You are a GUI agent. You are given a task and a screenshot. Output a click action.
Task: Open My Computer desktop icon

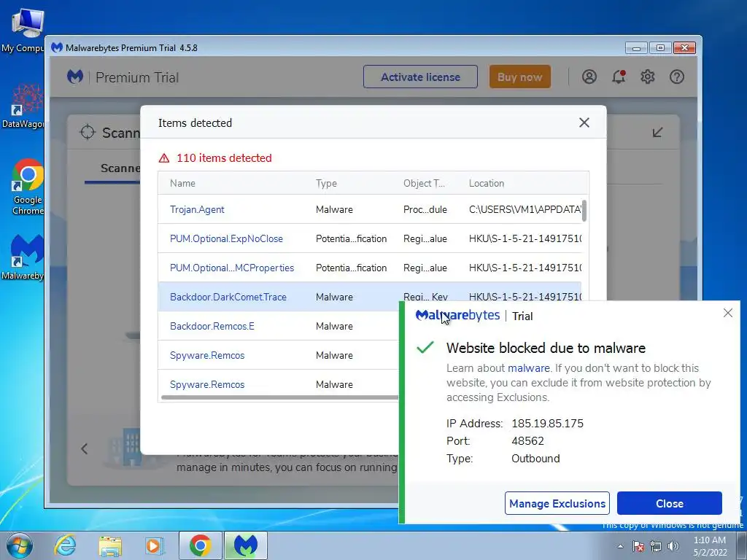[23, 31]
